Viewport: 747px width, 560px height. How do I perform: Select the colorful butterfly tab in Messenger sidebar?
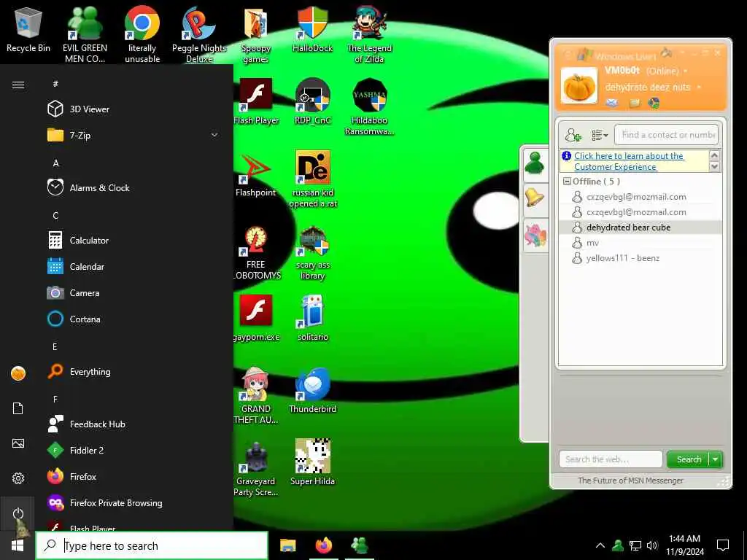tap(535, 236)
